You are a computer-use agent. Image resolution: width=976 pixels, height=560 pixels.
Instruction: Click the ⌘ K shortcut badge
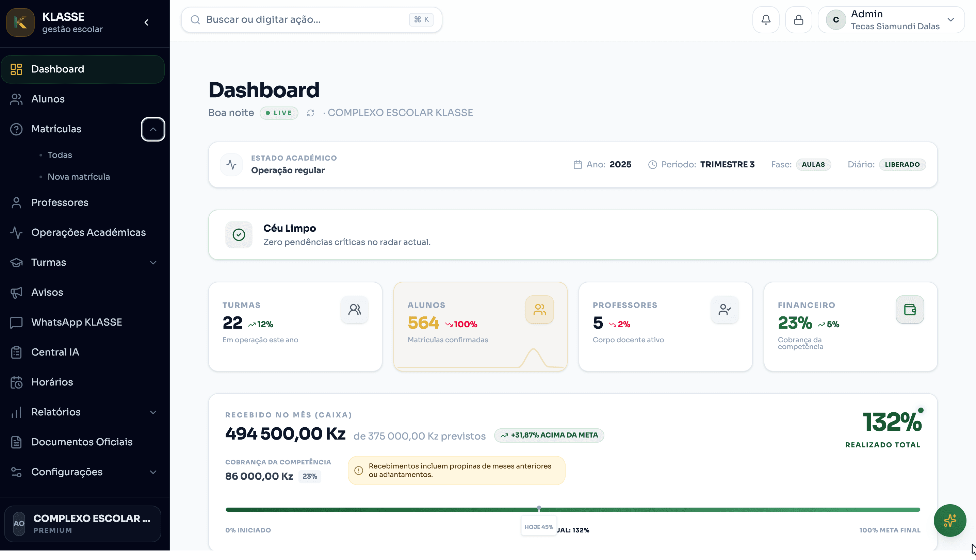pos(421,20)
